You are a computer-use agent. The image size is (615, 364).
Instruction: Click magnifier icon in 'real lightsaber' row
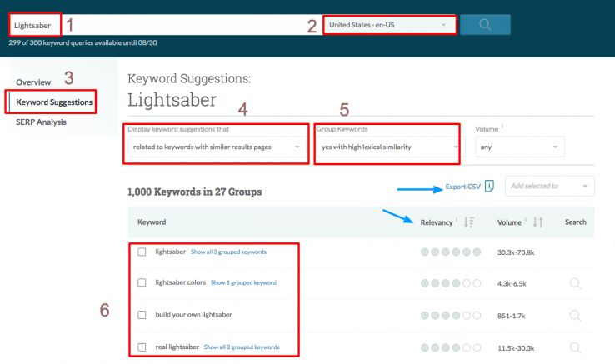click(574, 347)
